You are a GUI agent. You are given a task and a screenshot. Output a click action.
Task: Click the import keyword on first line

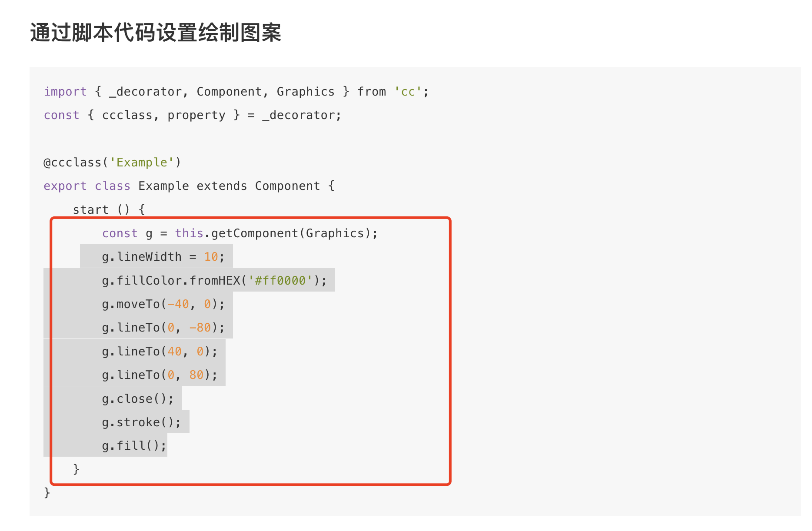click(65, 92)
